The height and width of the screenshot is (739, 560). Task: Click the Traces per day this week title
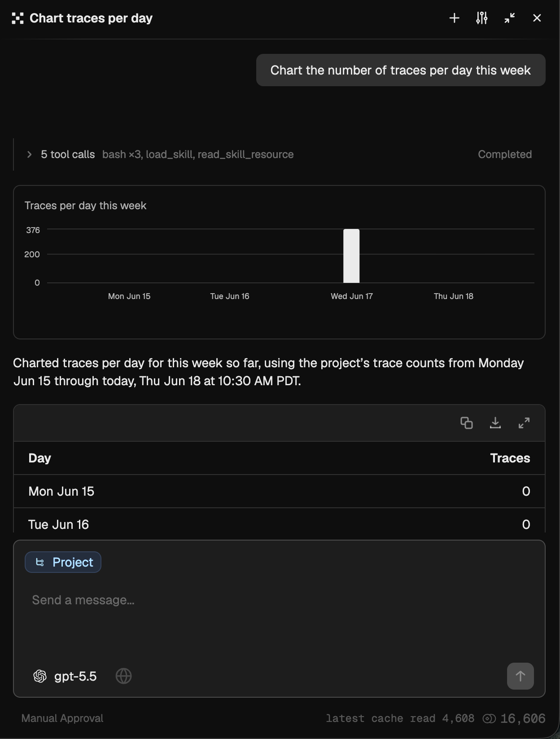pos(85,206)
